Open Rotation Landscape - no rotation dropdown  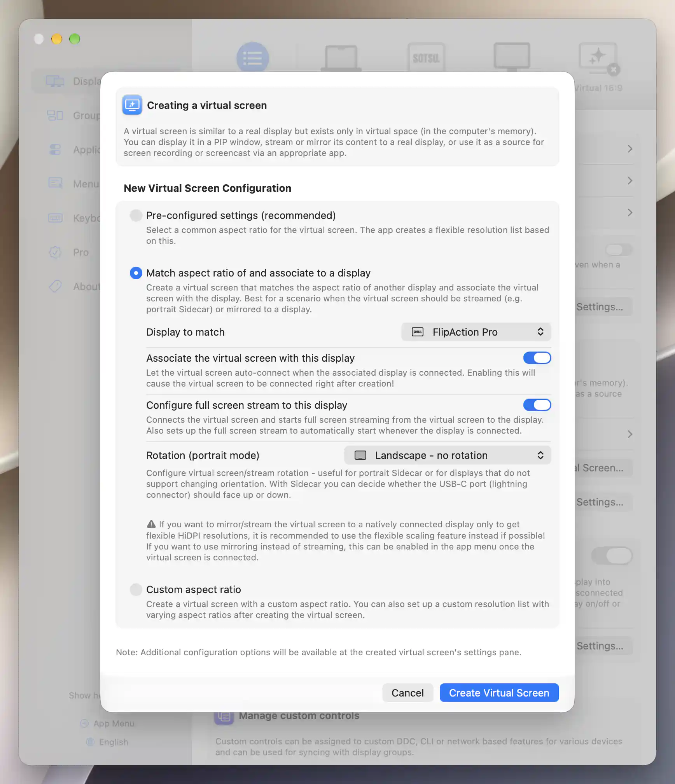pyautogui.click(x=448, y=455)
